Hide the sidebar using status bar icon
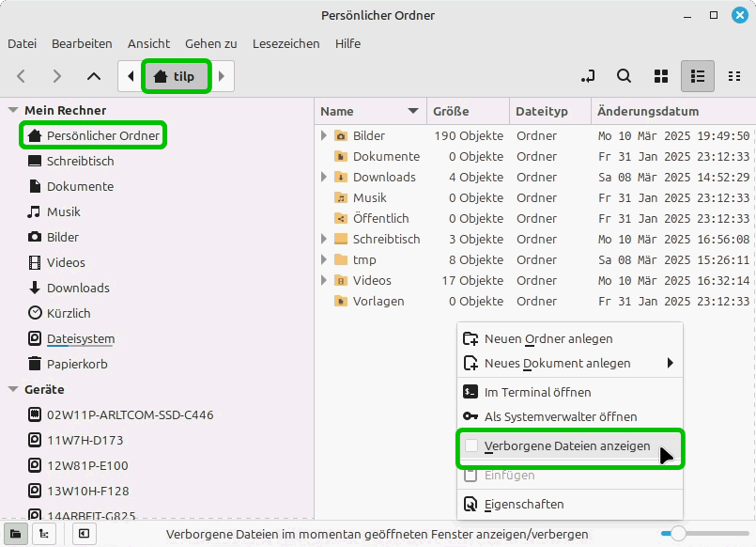The image size is (756, 547). pos(84,534)
